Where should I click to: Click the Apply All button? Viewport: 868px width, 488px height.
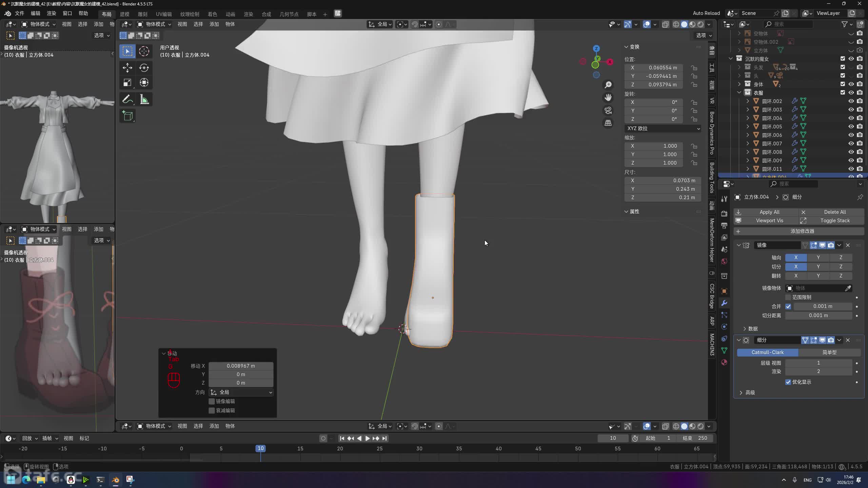[x=769, y=212]
